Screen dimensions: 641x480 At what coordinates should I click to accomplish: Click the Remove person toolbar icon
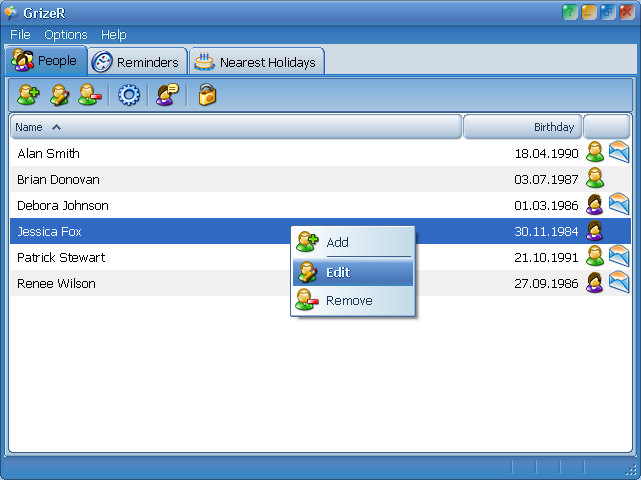click(x=90, y=95)
